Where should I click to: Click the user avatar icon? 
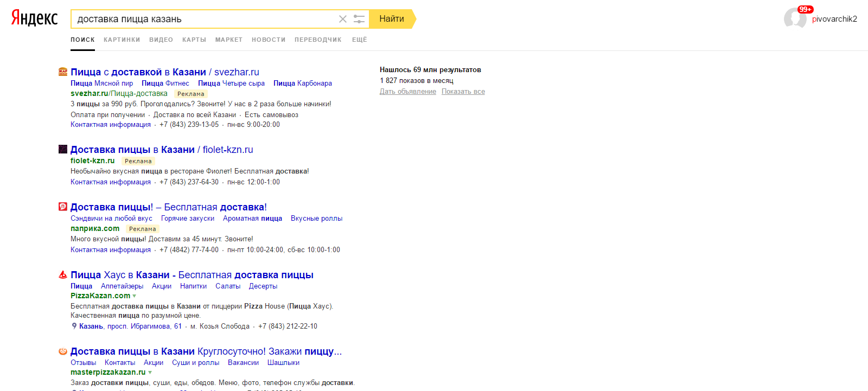[795, 19]
